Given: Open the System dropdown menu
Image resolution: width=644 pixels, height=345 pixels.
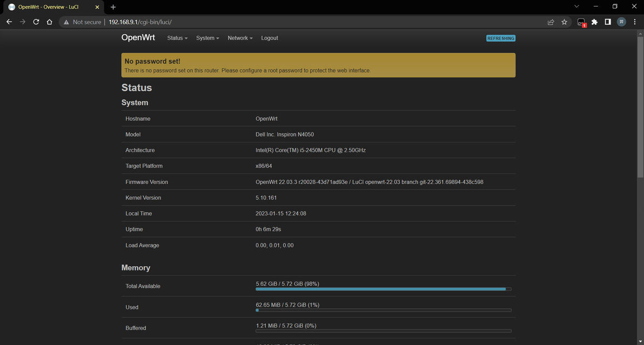Looking at the screenshot, I should pyautogui.click(x=207, y=38).
